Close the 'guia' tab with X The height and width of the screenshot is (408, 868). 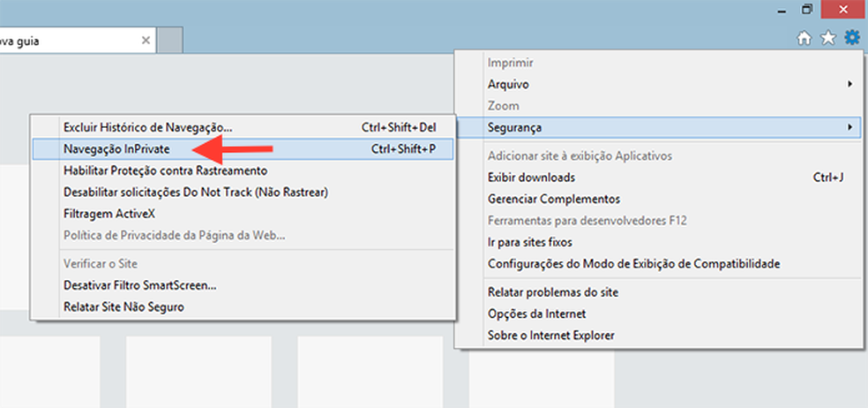point(146,41)
